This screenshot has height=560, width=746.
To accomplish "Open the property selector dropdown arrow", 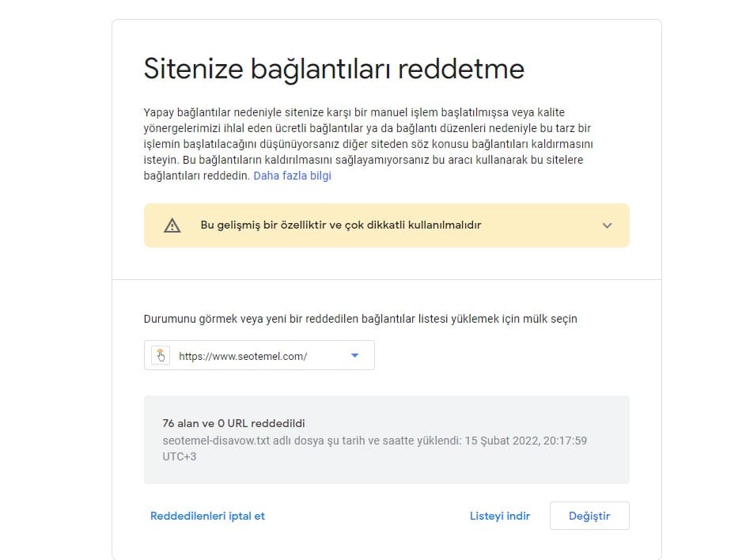I will tap(354, 355).
